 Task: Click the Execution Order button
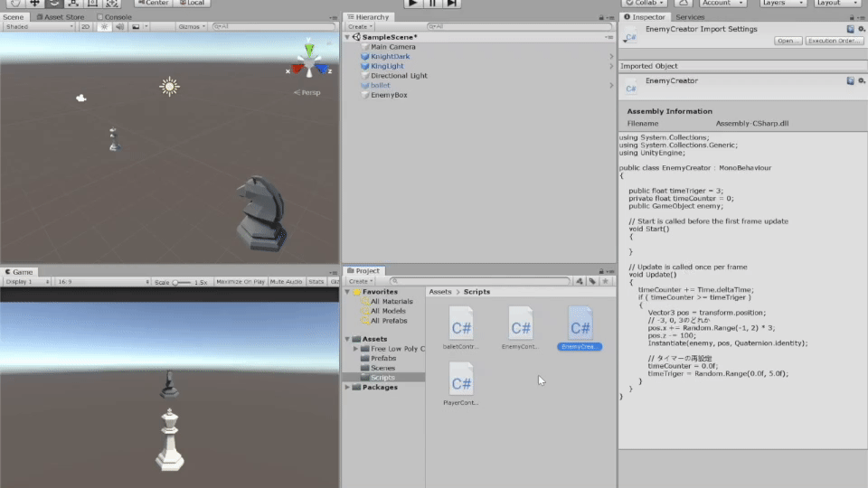[x=834, y=41]
